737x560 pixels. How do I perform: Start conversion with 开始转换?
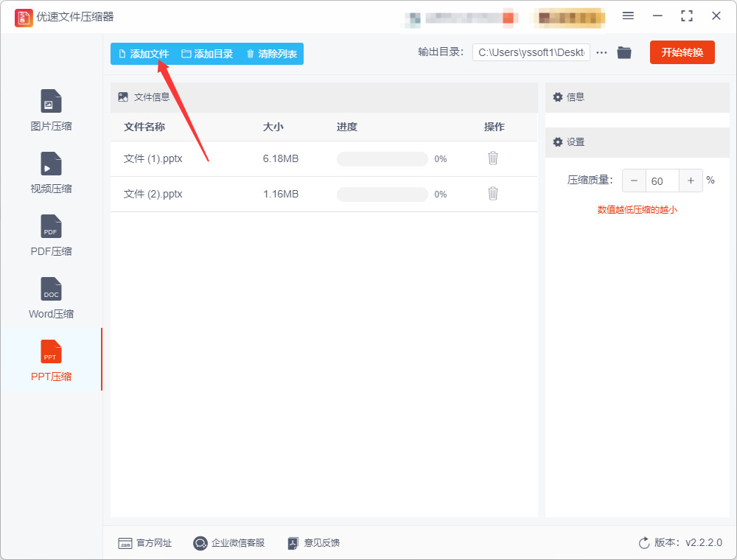pyautogui.click(x=682, y=52)
